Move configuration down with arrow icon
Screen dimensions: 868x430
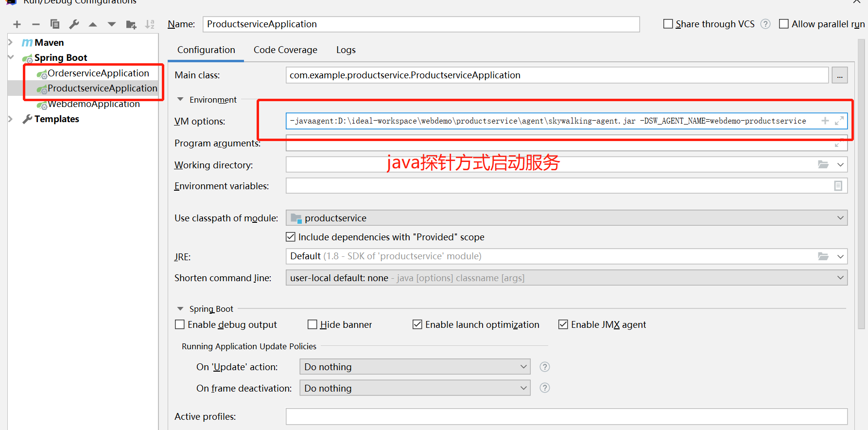pos(112,24)
